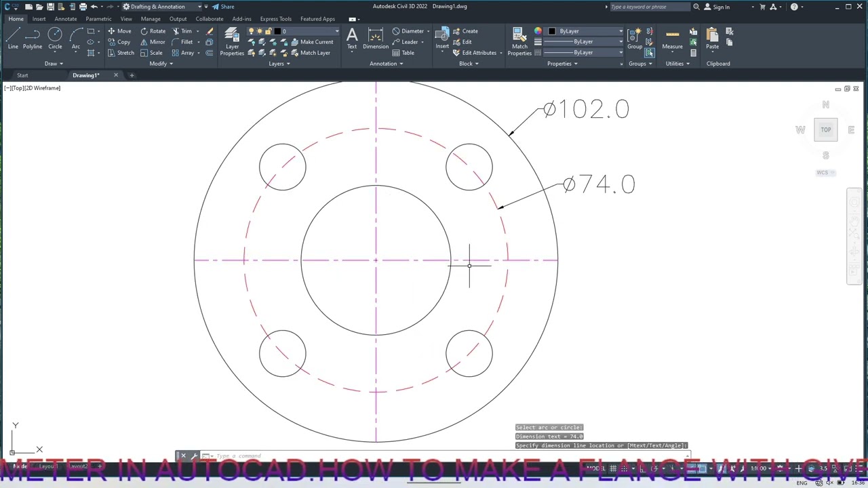868x488 pixels.
Task: Pick the Arc tool
Action: (76, 39)
